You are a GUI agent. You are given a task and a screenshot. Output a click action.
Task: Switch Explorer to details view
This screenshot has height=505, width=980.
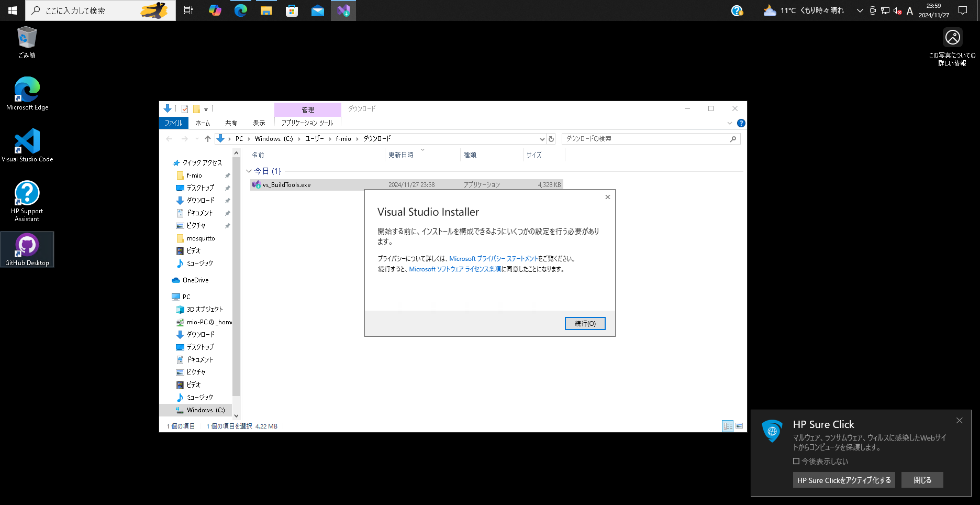pyautogui.click(x=728, y=426)
